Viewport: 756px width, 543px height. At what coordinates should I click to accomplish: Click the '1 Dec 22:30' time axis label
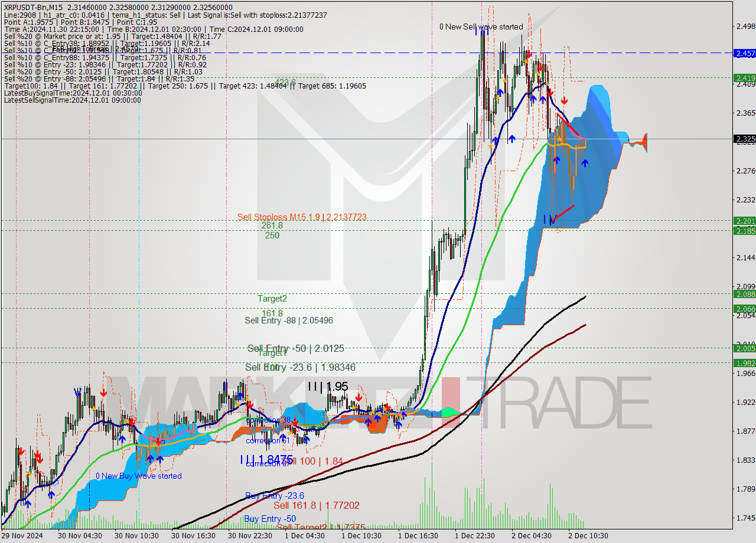click(x=475, y=536)
